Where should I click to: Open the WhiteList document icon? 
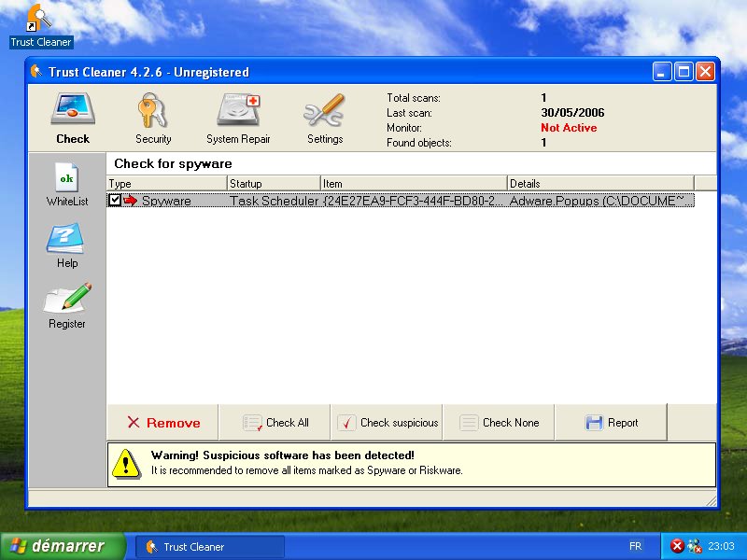point(66,178)
